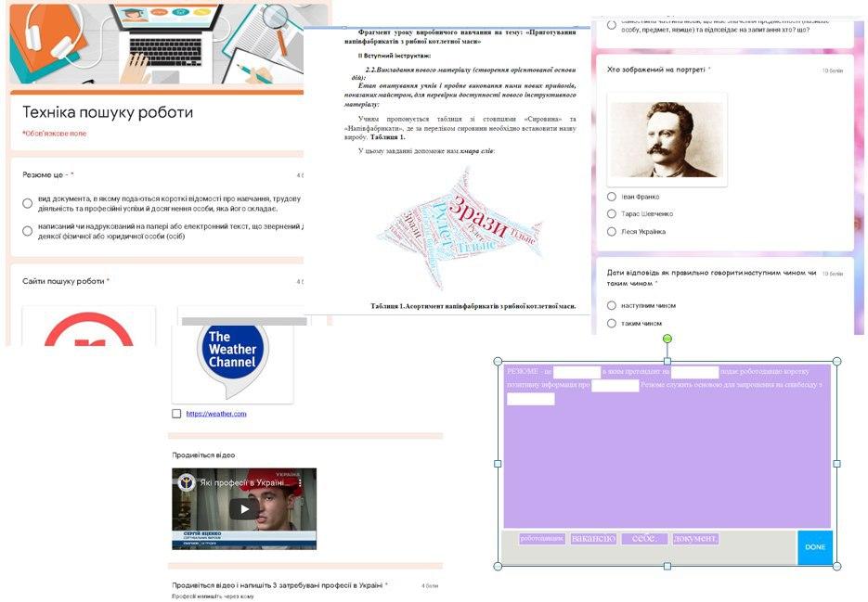This screenshot has width=868, height=602.
Task: Click the blue DONE button
Action: click(815, 547)
